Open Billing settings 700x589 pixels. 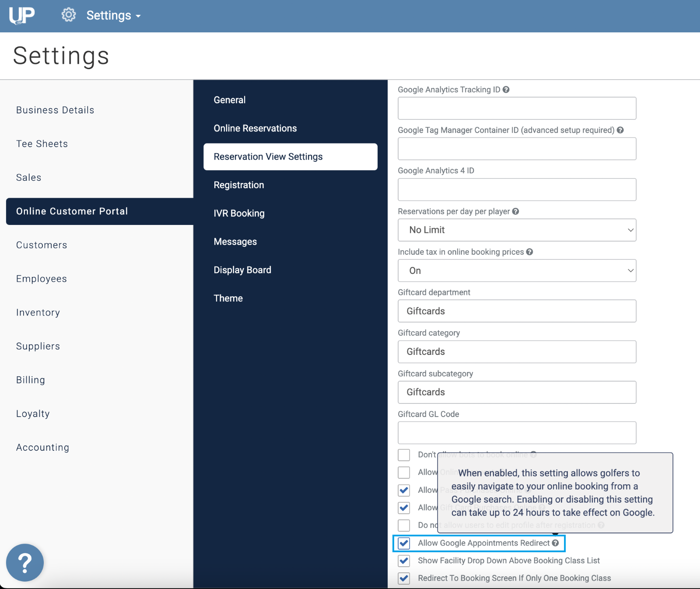coord(31,380)
